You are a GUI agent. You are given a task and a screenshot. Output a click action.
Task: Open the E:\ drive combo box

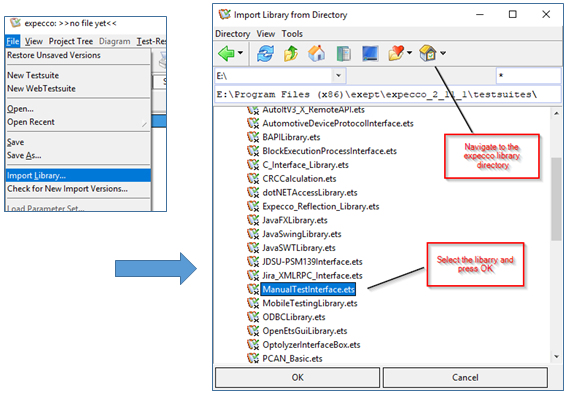(x=280, y=76)
